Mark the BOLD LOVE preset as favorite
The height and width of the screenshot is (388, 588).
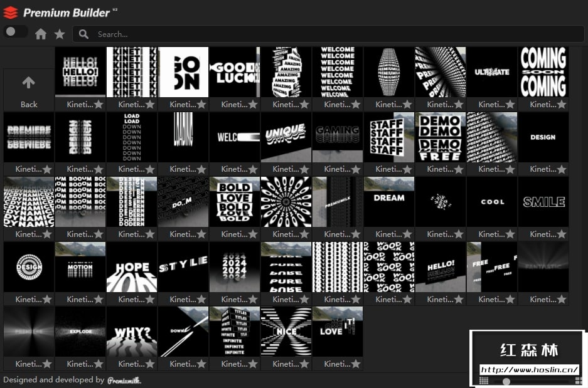[x=253, y=234]
